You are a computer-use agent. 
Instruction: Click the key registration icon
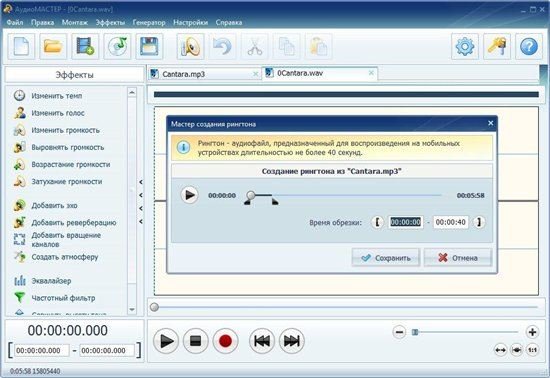coord(497,46)
